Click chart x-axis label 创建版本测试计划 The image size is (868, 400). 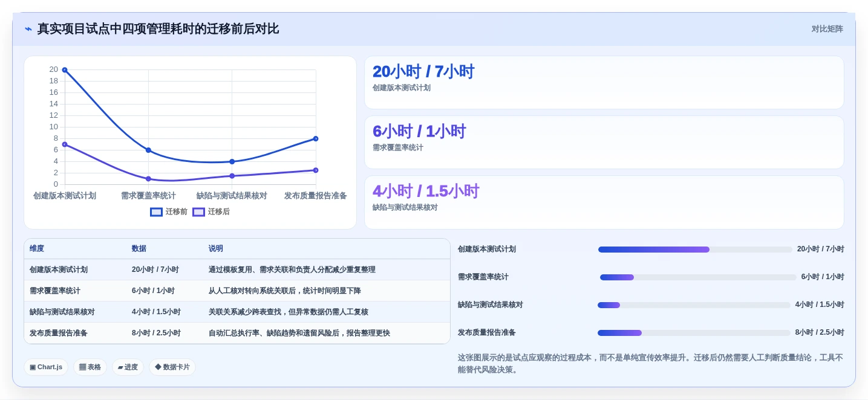pos(65,196)
